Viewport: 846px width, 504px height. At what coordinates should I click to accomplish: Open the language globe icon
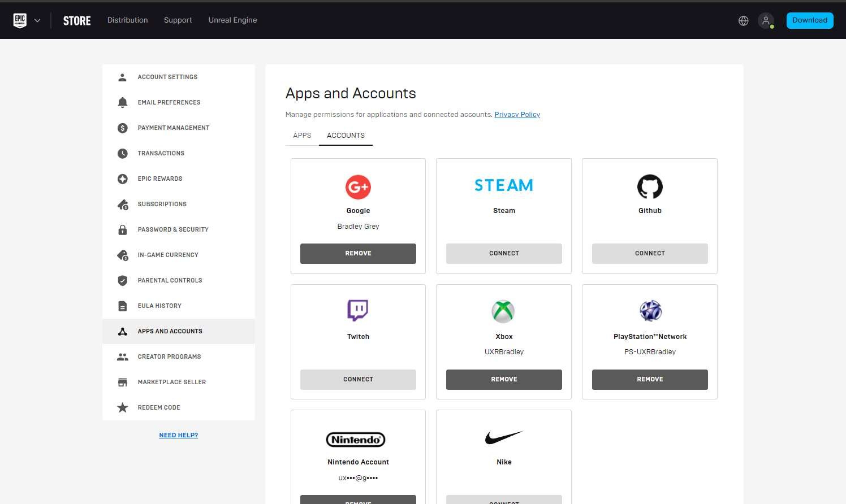tap(744, 20)
